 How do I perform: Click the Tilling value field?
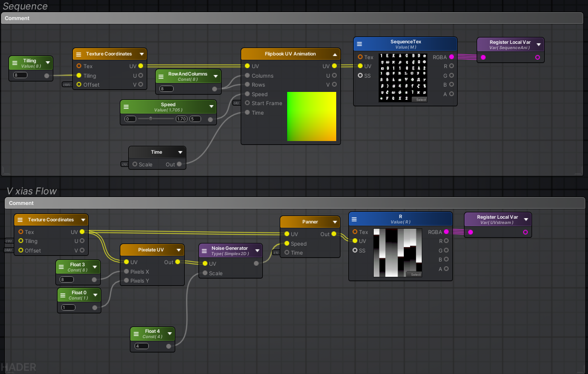(20, 75)
